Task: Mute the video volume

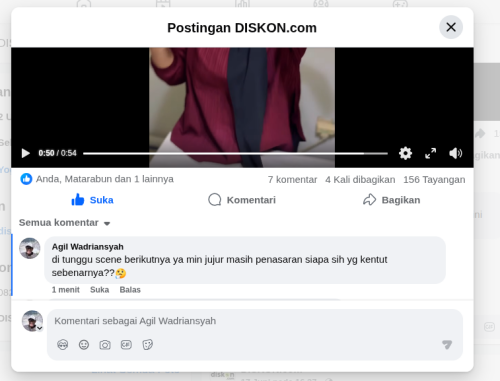Action: click(x=455, y=153)
